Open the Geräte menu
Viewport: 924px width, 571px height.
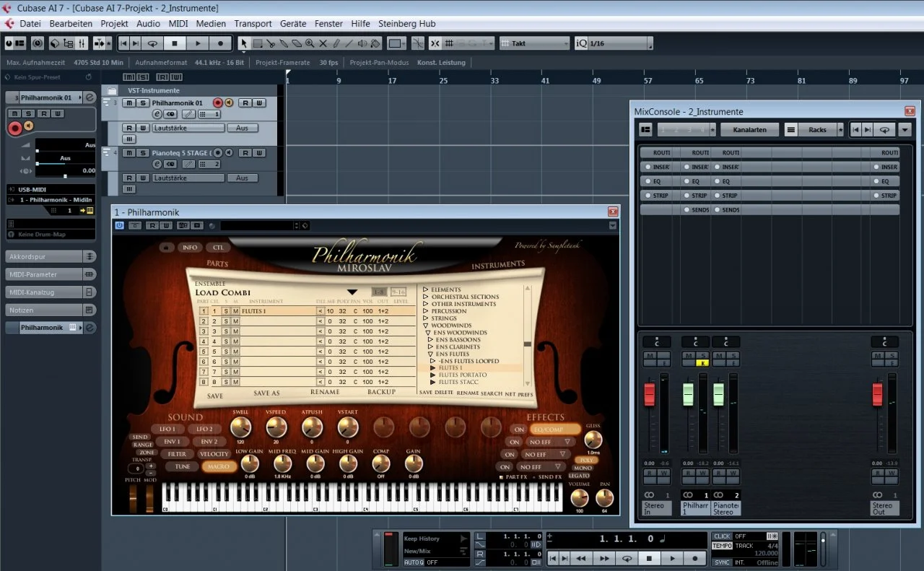coord(293,23)
